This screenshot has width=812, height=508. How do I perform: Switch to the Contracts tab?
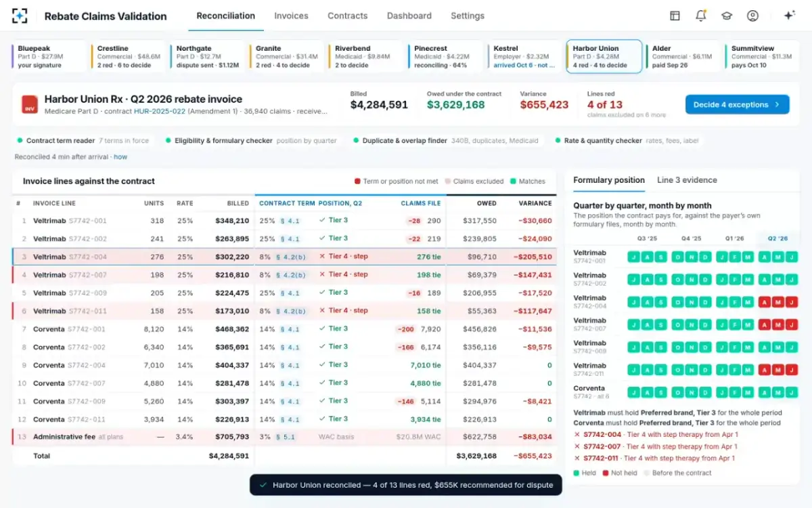click(348, 16)
